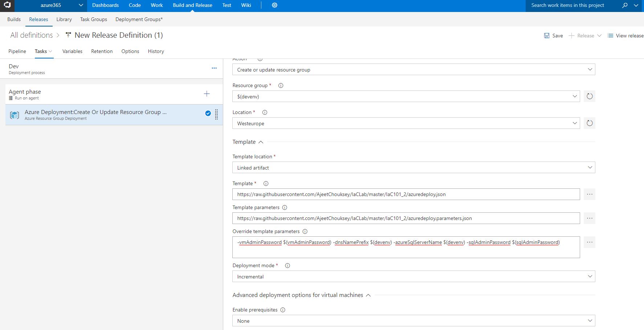Open the Dashboards menu
This screenshot has height=330, width=644.
106,5
